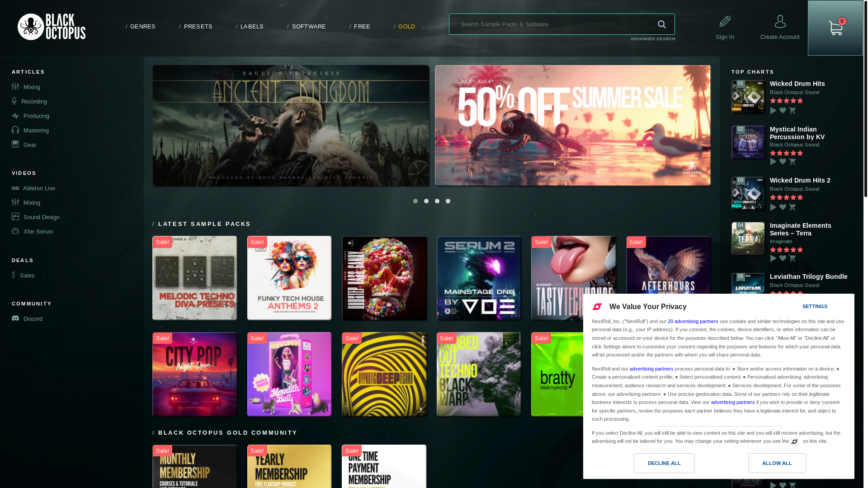
Task: Add Imaginate Elements Terra to cart
Action: 793,258
